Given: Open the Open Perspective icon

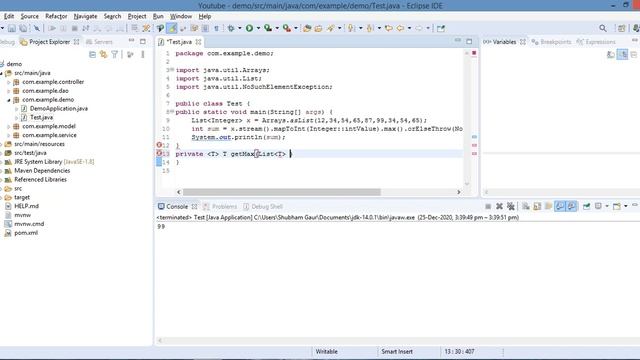Looking at the screenshot, I should point(621,28).
